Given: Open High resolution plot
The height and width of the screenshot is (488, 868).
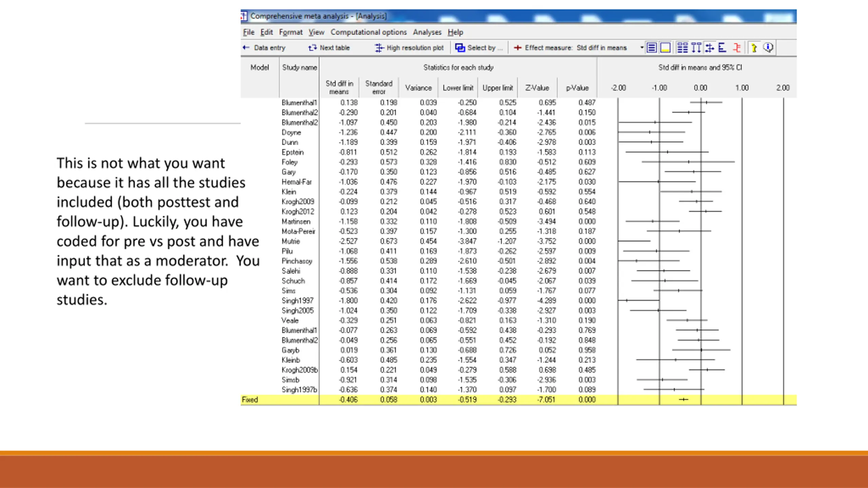Looking at the screenshot, I should coord(409,48).
